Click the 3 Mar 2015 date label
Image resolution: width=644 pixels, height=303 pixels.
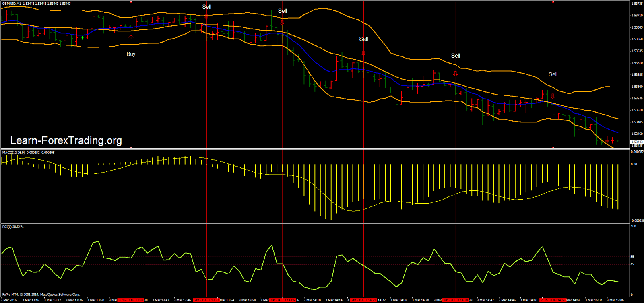[9, 300]
